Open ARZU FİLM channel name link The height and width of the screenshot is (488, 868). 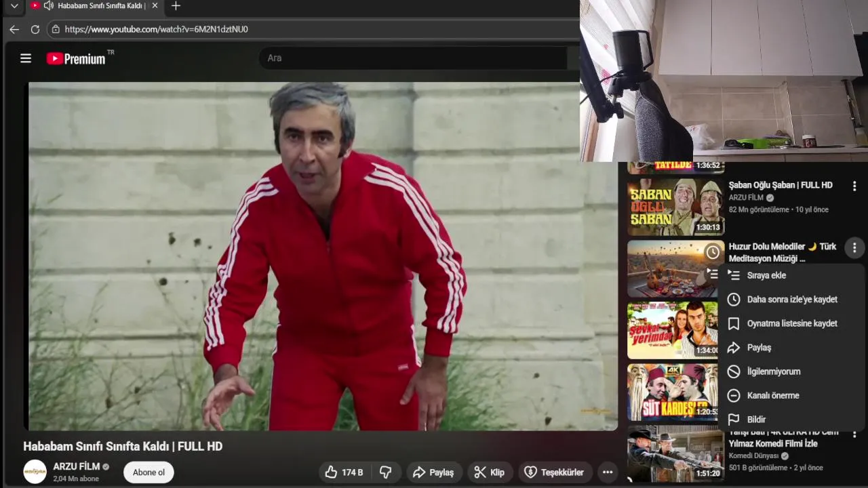pos(77,467)
